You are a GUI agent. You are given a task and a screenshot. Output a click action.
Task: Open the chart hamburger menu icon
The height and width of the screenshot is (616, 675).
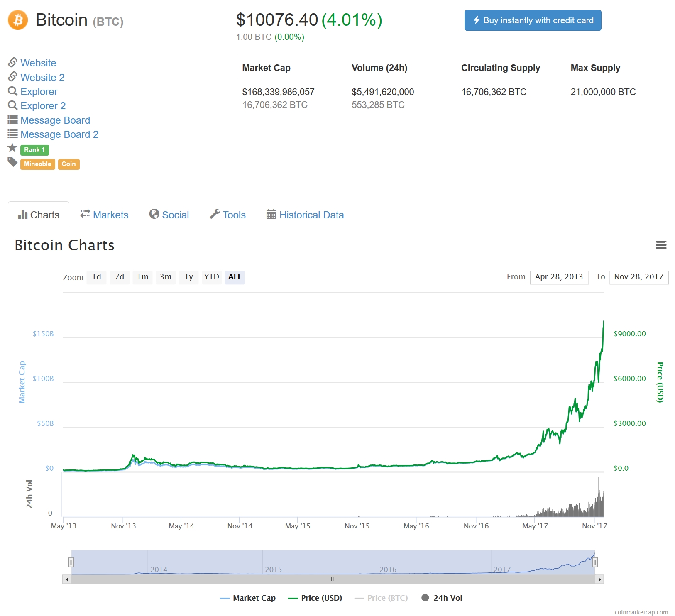(x=661, y=245)
